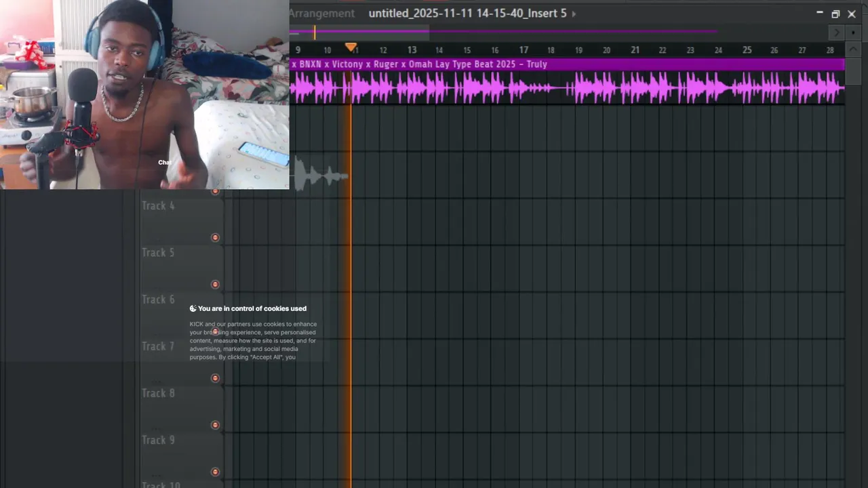
Task: Jump to bar 28 on the ruler
Action: pyautogui.click(x=830, y=50)
